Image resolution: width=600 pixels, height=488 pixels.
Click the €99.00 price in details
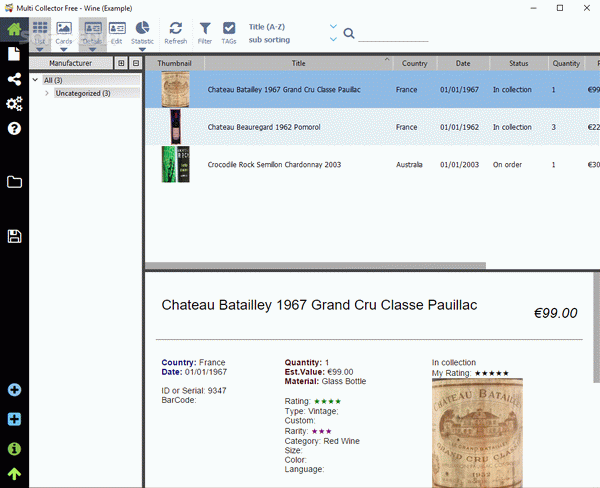[555, 313]
